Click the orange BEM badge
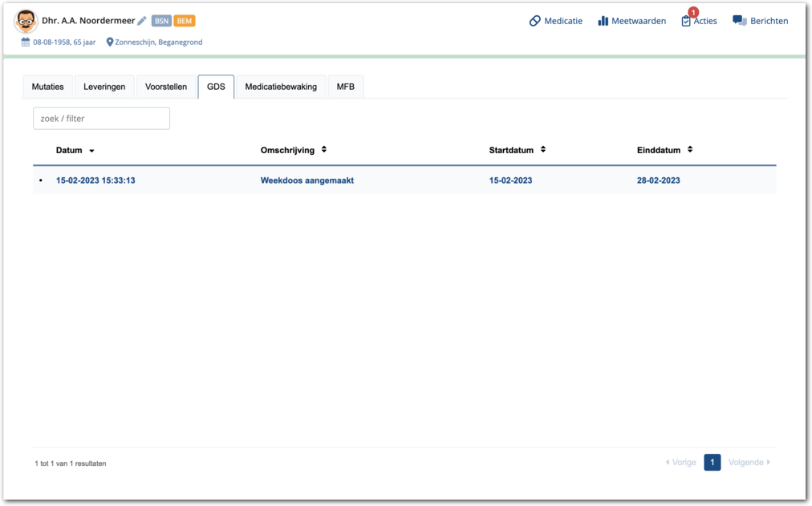Image resolution: width=812 pixels, height=506 pixels. (185, 21)
